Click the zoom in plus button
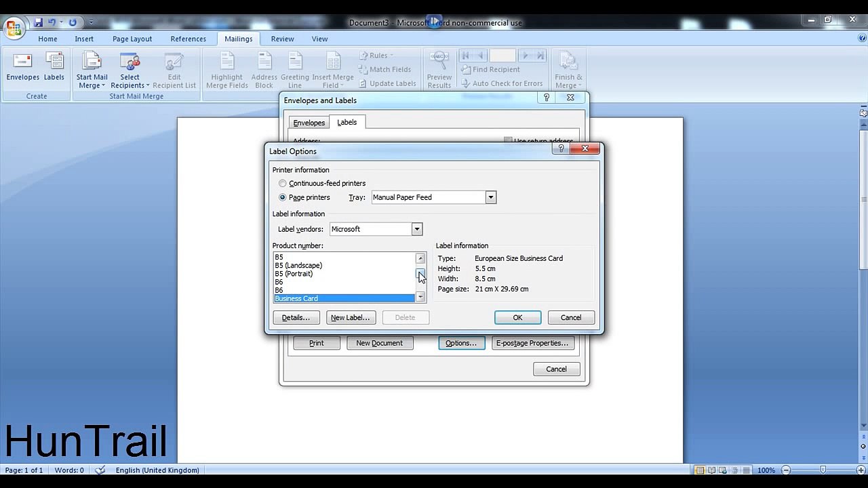This screenshot has height=488, width=868. (x=860, y=470)
